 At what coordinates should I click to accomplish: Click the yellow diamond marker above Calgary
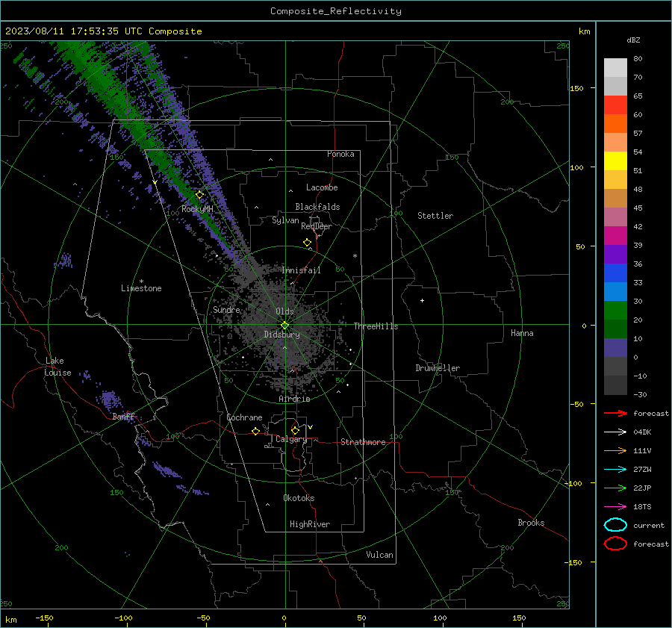(x=295, y=430)
